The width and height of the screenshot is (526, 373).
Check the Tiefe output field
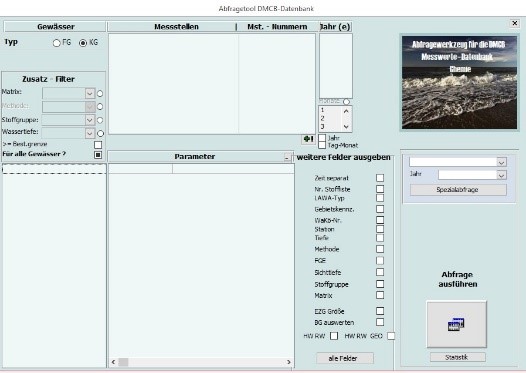click(380, 238)
